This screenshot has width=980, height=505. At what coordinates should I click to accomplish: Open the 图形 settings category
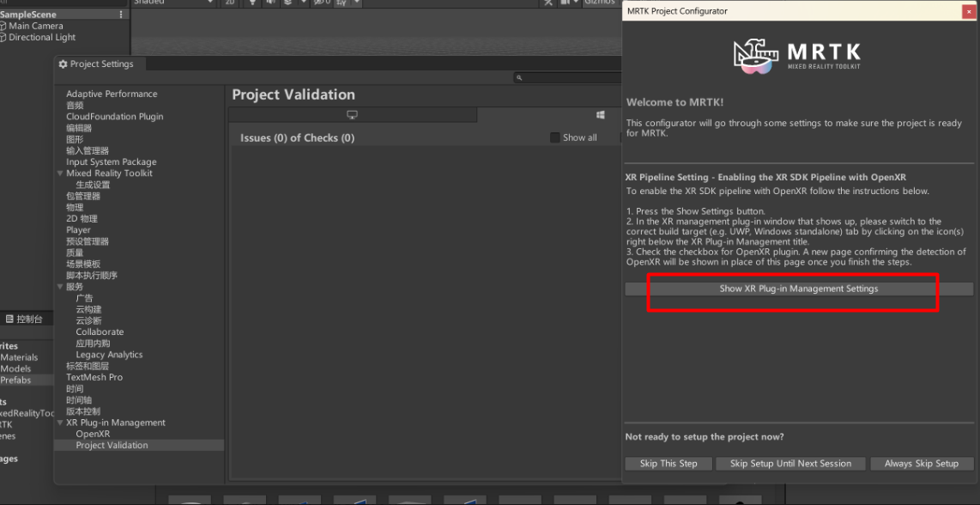(75, 139)
